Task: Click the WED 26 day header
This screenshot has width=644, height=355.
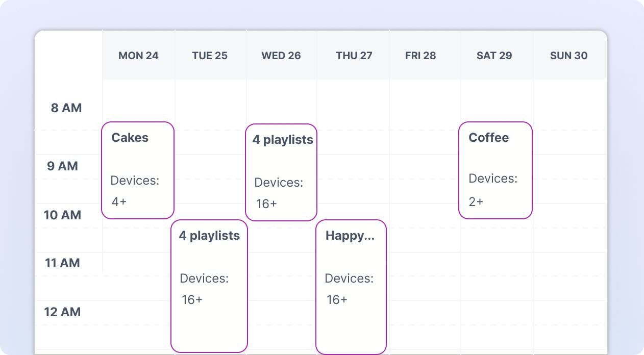Action: coord(281,56)
